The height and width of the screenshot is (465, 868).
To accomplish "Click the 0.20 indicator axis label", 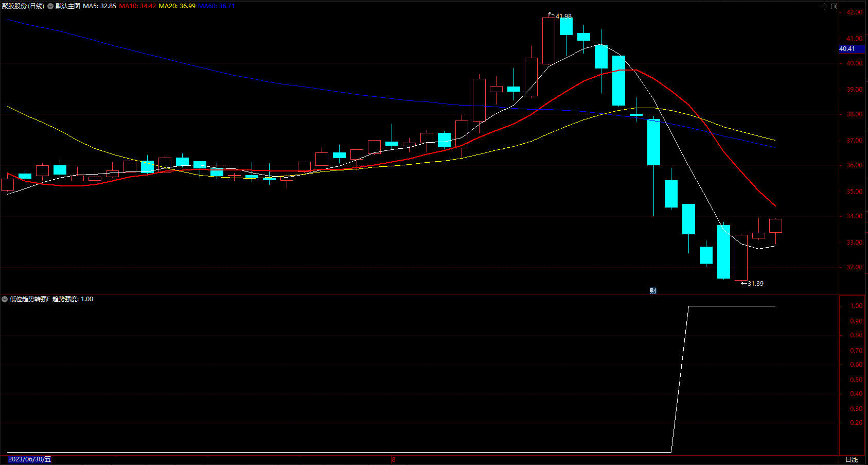I will (856, 423).
